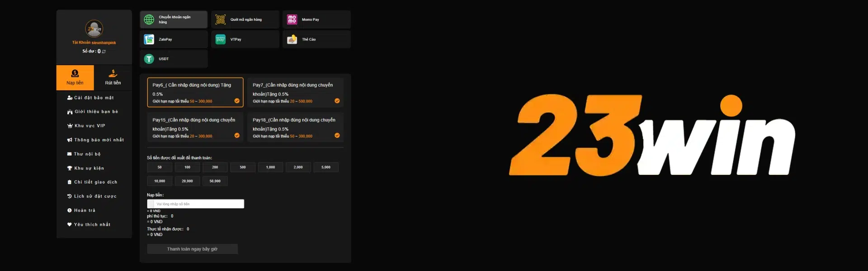Choose the 50,000 suggested amount button
The width and height of the screenshot is (868, 271).
coord(215,181)
